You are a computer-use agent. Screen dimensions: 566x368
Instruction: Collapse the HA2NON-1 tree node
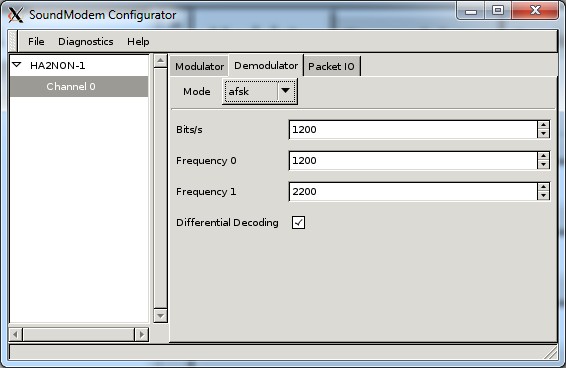pyautogui.click(x=17, y=65)
